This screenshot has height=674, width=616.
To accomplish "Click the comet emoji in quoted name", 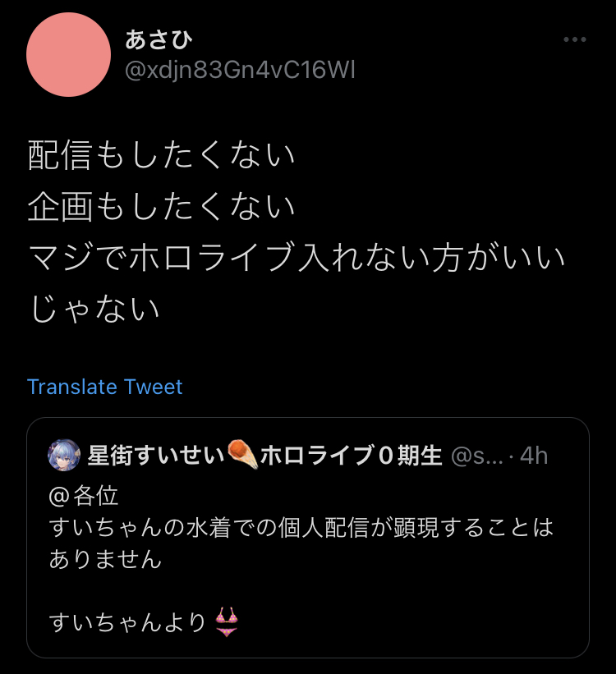I will pos(242,454).
